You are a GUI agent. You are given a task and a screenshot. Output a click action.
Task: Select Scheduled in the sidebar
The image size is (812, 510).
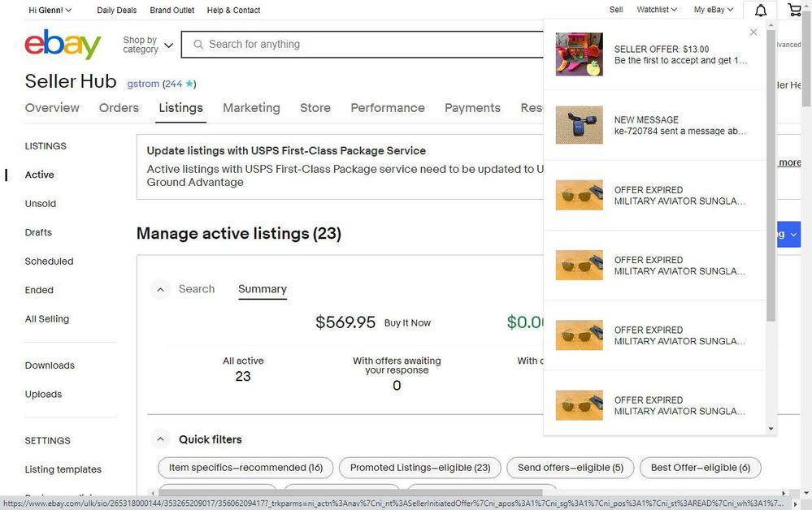pyautogui.click(x=50, y=261)
